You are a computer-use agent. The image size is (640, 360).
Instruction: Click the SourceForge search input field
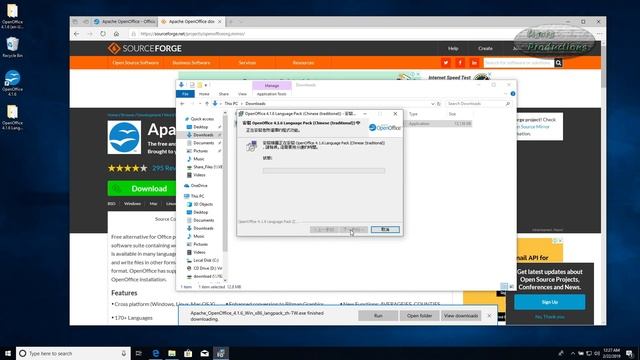click(x=518, y=63)
